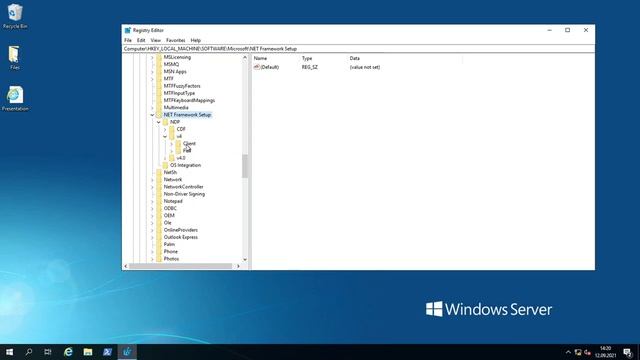Click the tree vertical scrollbar down arrow
This screenshot has height=360, width=640.
(x=245, y=259)
